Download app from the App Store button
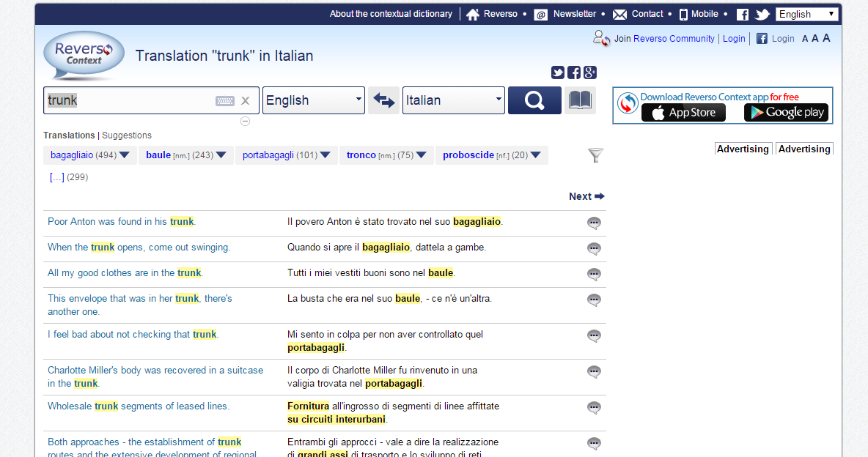Screen dimensions: 868x457 click(683, 113)
